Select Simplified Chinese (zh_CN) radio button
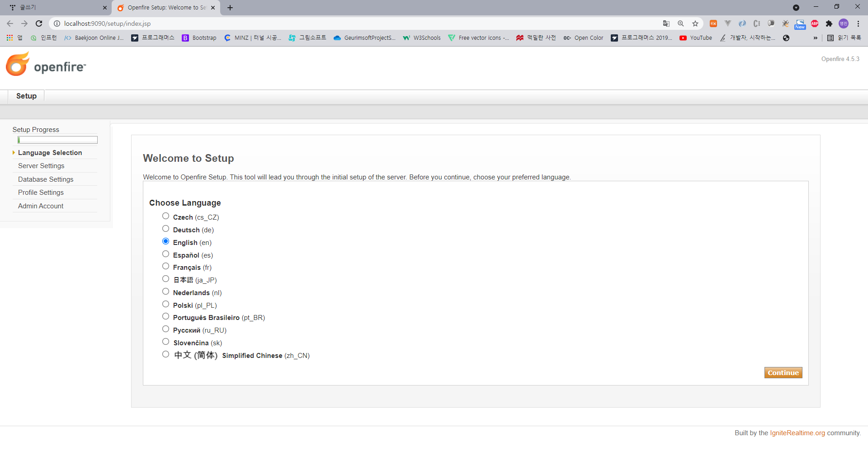 166,354
